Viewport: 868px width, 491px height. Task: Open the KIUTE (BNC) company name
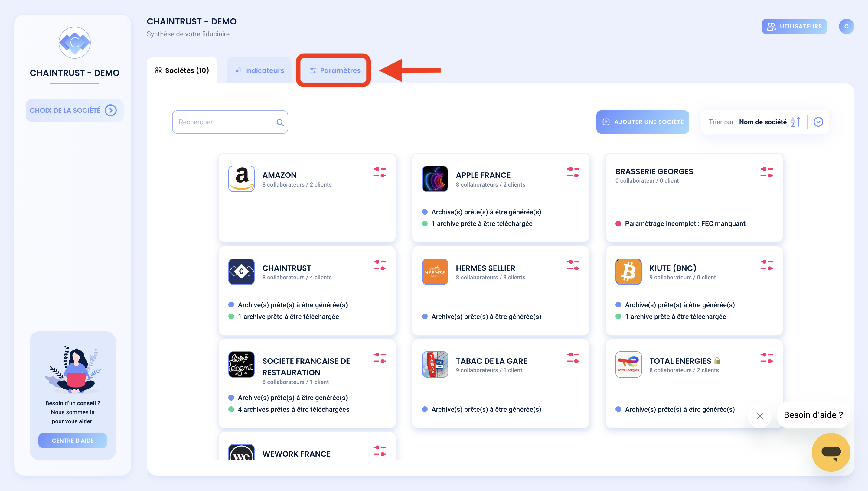[673, 268]
